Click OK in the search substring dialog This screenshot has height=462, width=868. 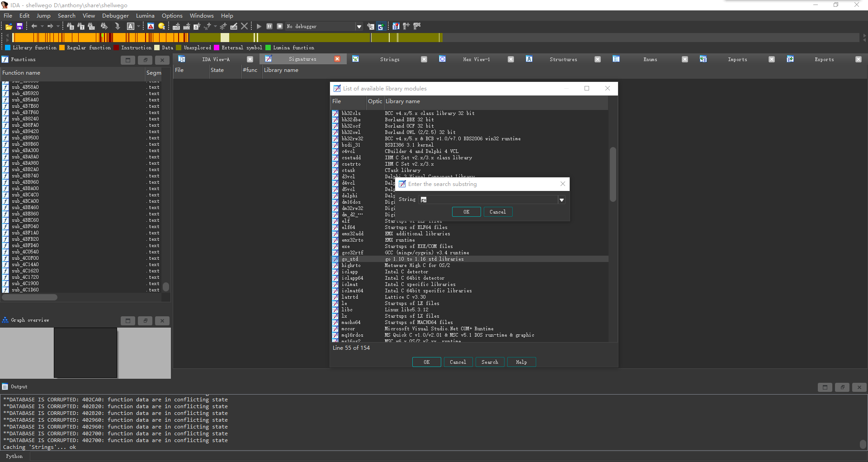467,212
